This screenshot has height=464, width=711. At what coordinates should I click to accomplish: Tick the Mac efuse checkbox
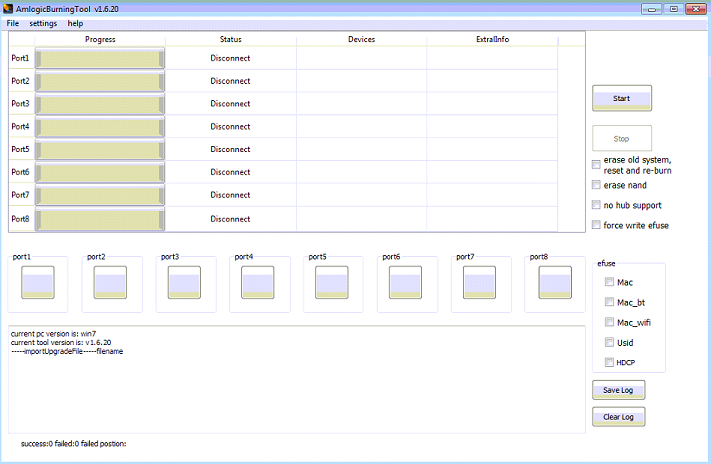click(x=609, y=282)
